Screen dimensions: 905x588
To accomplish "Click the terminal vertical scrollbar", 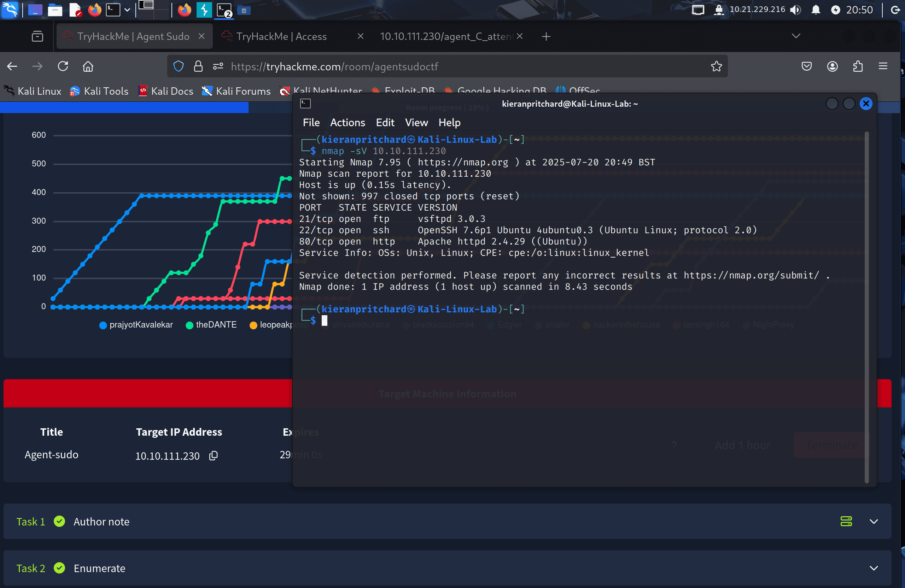I will coord(866,307).
